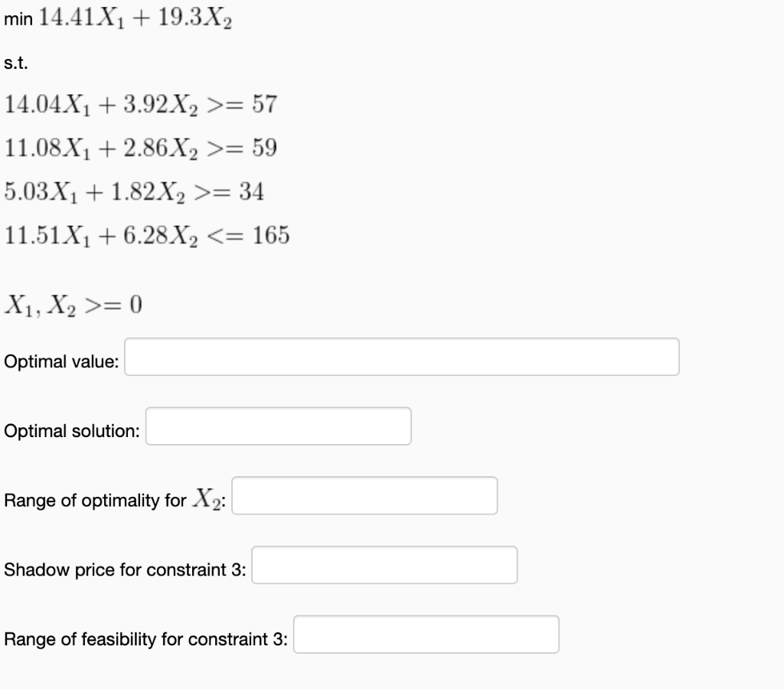This screenshot has width=784, height=689.
Task: Select the Shadow price for constraint 3 label
Action: coord(126,570)
